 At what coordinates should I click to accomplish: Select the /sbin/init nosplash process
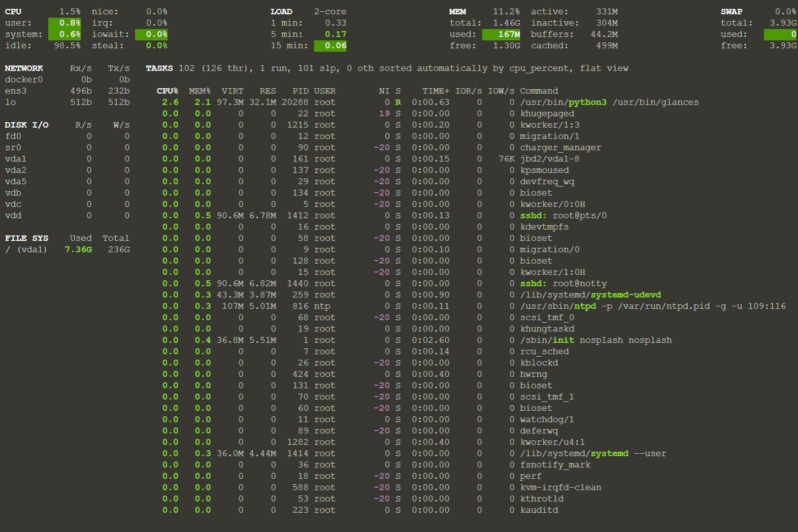417,340
